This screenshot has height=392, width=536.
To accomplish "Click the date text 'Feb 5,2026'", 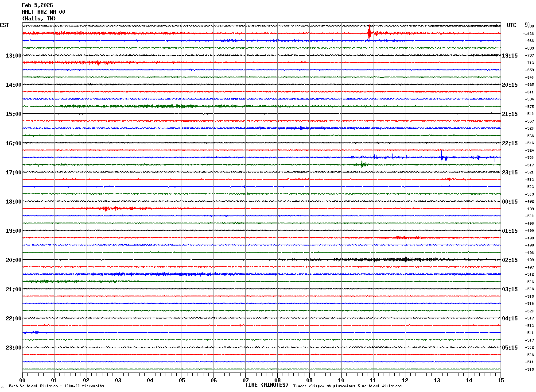I will click(37, 5).
